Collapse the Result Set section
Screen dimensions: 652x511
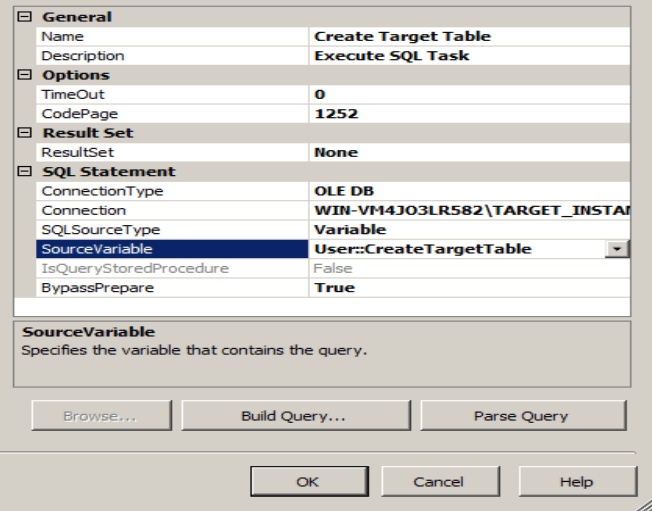click(25, 133)
